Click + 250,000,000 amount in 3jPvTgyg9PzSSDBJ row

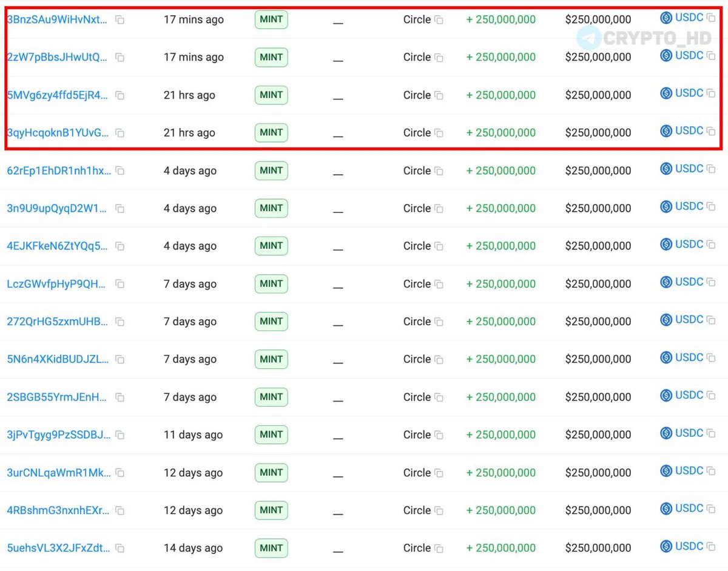coord(501,434)
